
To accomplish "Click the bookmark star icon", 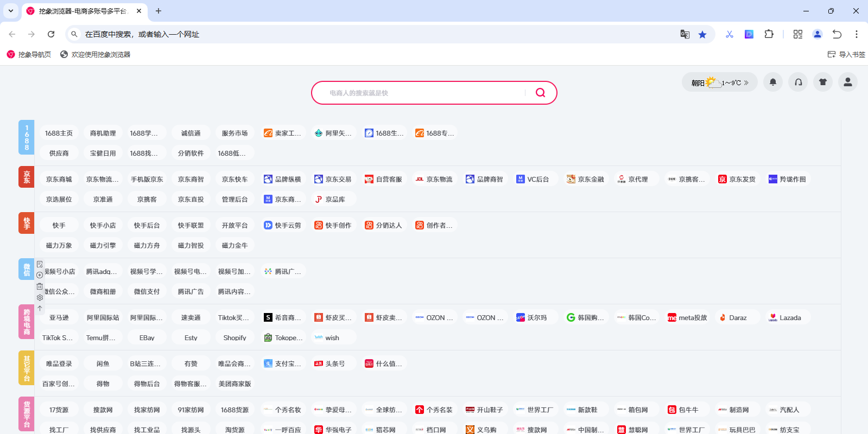I will tap(702, 34).
